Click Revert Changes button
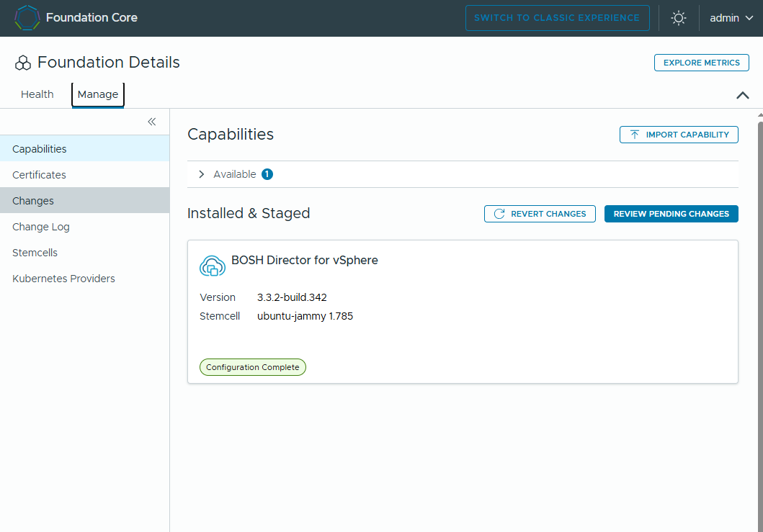Screen dimensions: 763x532 [x=540, y=214]
